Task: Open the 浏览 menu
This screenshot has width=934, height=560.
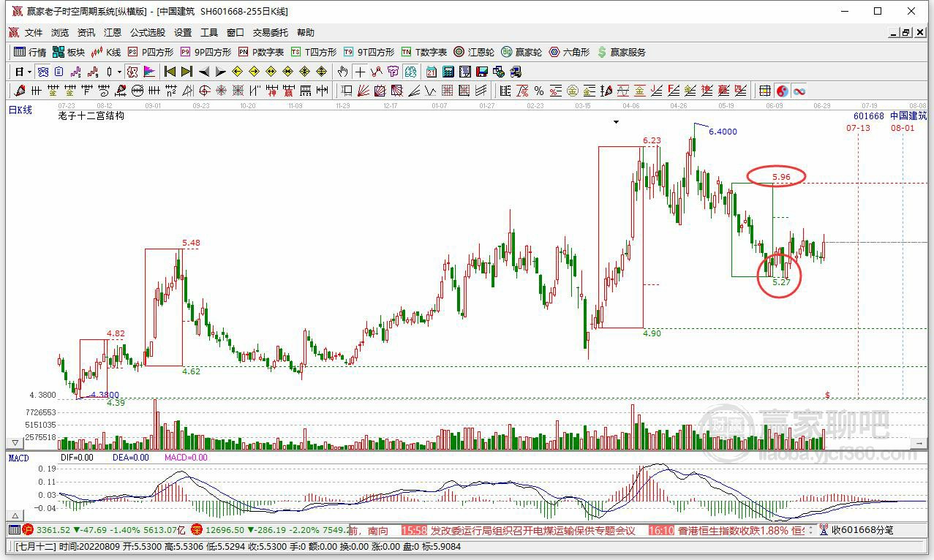Action: click(60, 33)
